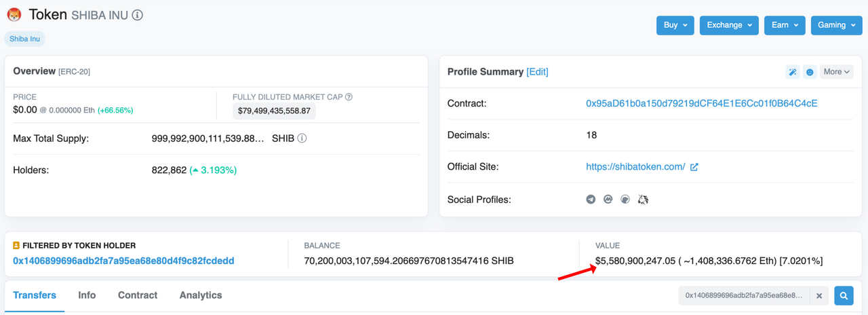Clear the address filter with the X
This screenshot has width=868, height=315.
tap(819, 295)
